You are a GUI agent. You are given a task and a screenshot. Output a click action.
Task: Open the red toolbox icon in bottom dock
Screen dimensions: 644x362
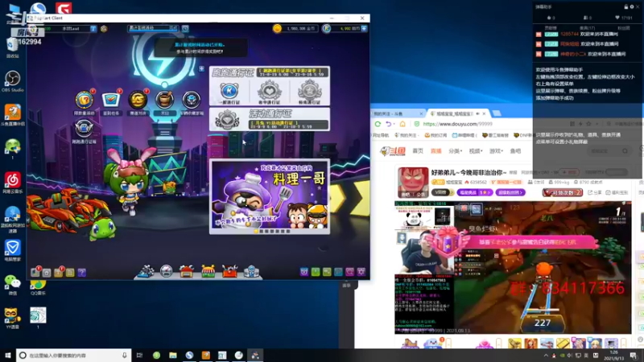click(229, 271)
